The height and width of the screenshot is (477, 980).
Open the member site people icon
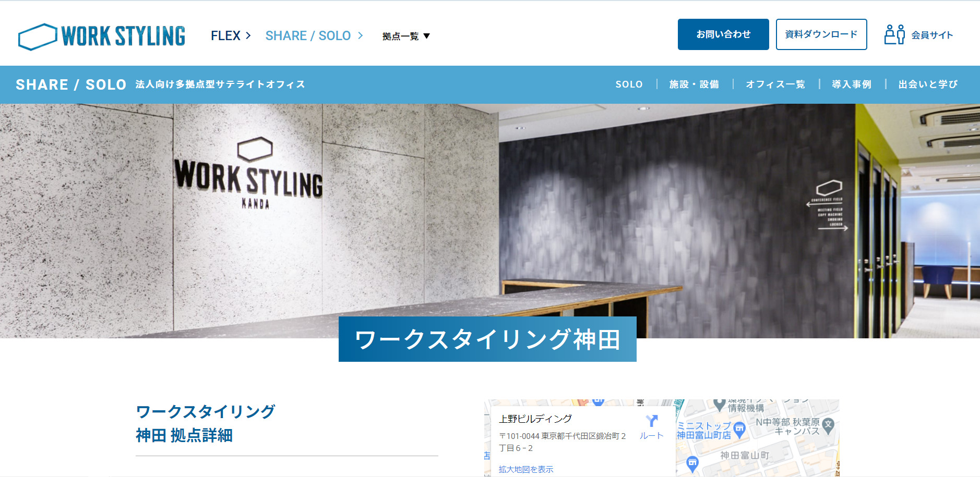tap(894, 34)
